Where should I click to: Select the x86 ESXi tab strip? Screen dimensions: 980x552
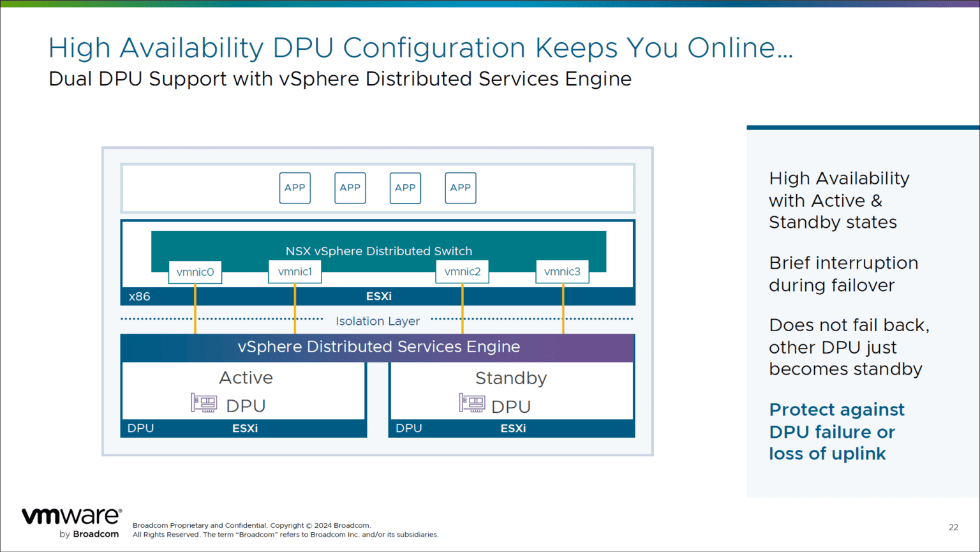click(x=378, y=296)
